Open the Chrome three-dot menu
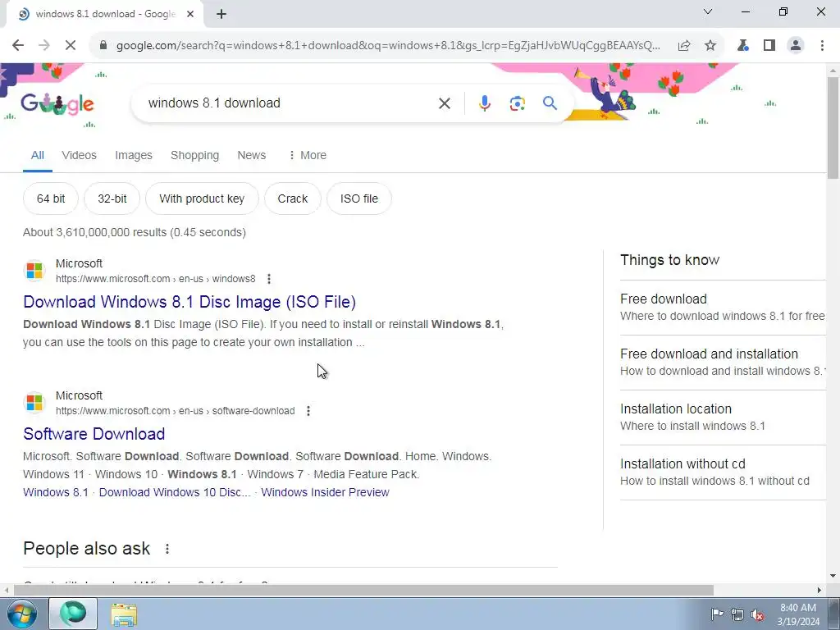This screenshot has width=840, height=630. (x=822, y=46)
